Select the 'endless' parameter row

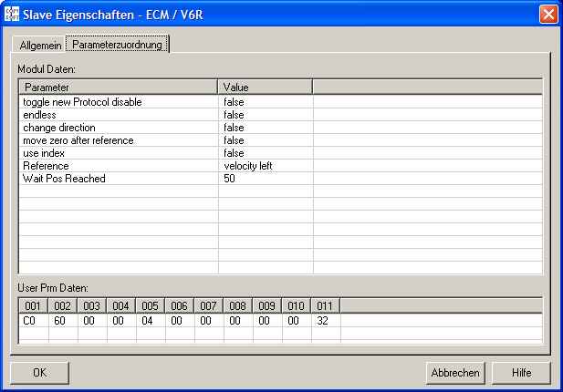pos(281,115)
